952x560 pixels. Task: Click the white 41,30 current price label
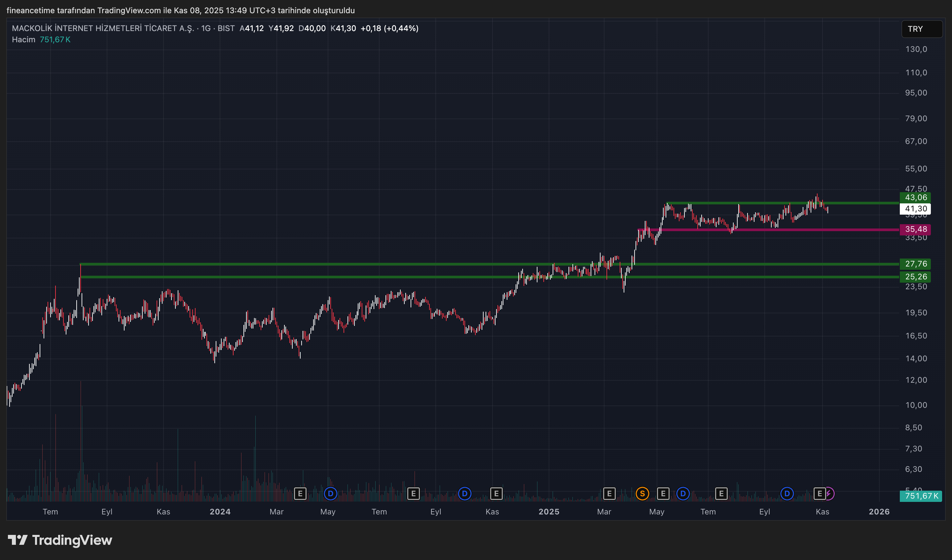point(915,209)
